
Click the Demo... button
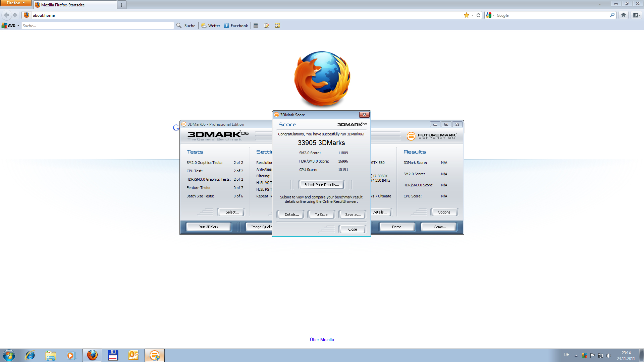[398, 227]
